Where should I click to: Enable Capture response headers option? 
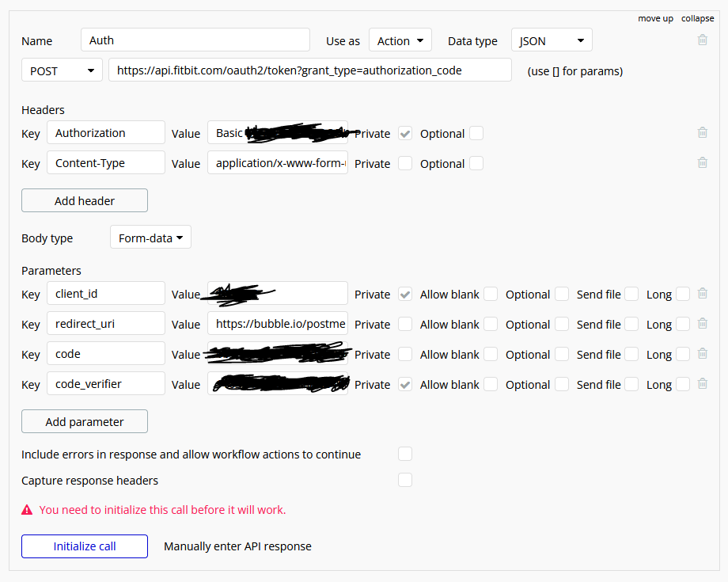[x=405, y=480]
